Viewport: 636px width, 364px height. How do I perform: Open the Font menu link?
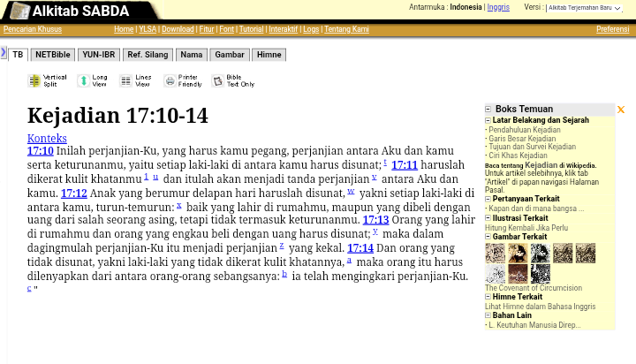click(227, 29)
